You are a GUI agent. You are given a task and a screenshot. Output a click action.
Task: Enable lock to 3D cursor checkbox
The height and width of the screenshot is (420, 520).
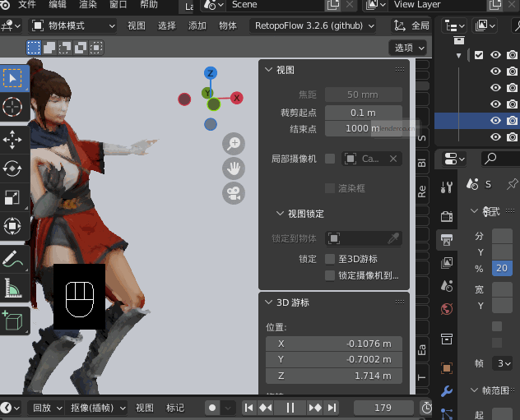[330, 259]
